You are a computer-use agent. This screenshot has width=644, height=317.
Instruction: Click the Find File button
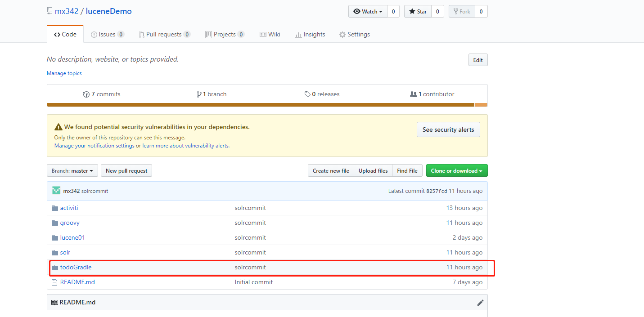pos(407,171)
